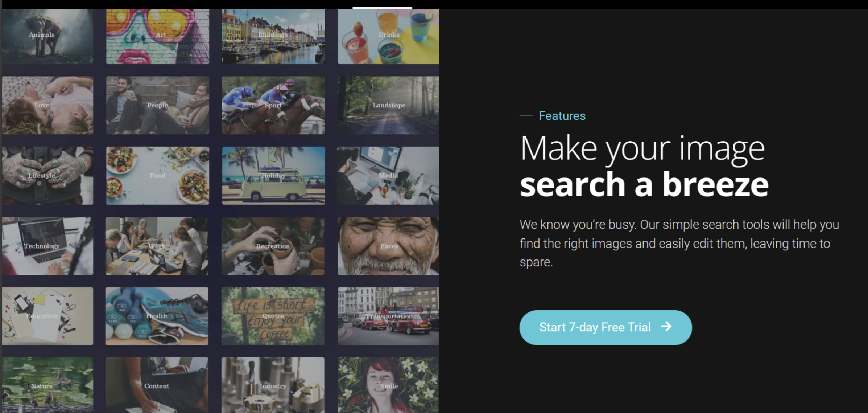868x413 pixels.
Task: Open the Quotes category tile
Action: (273, 316)
